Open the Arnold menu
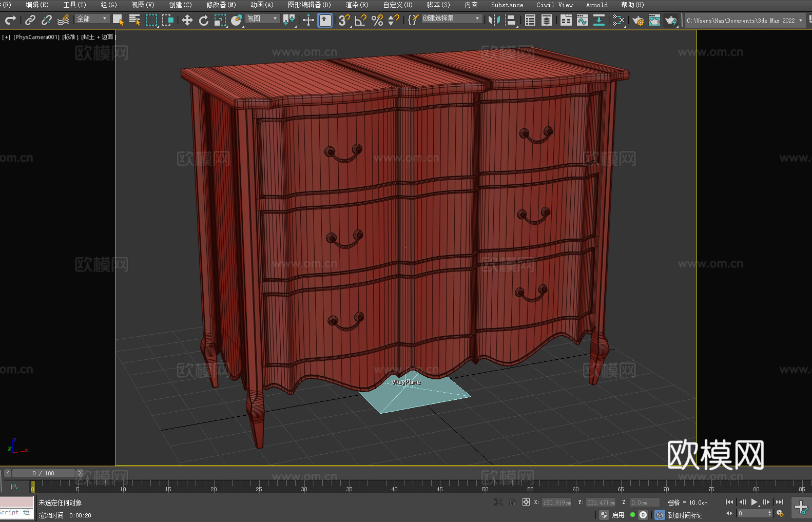This screenshot has width=812, height=522. [597, 5]
